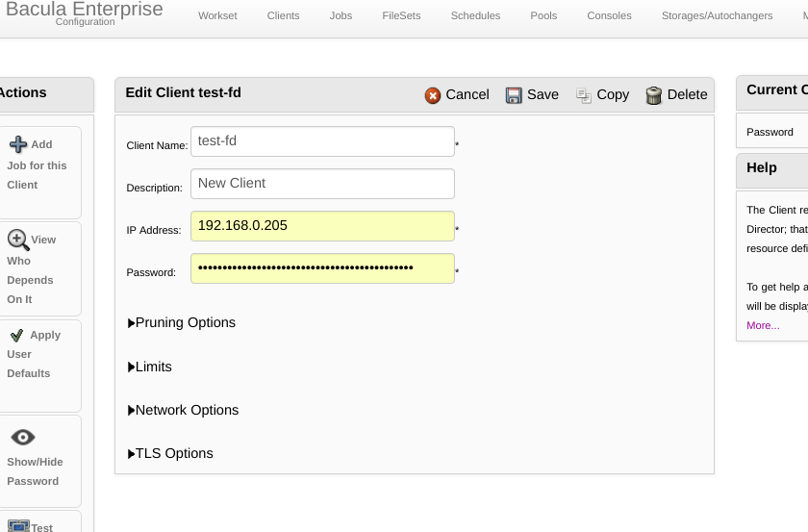The width and height of the screenshot is (808, 532).
Task: Expand the Network Options section
Action: tap(183, 411)
